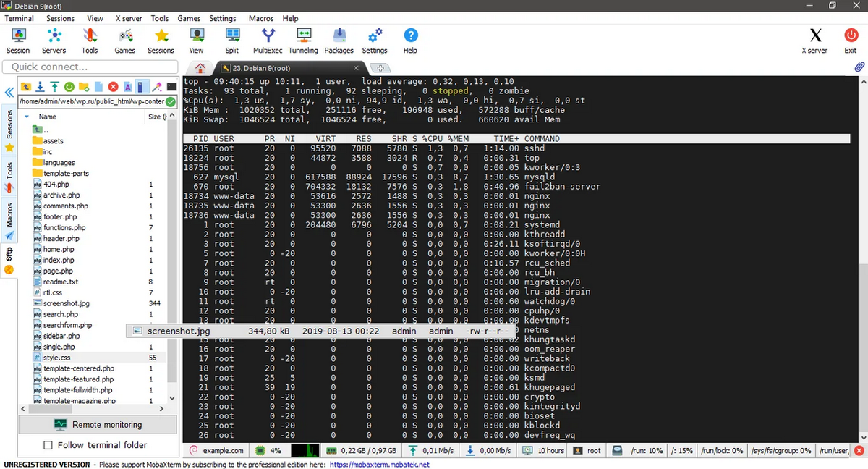Toggle the highlighted blue SFTP toolbar button
The width and height of the screenshot is (868, 469).
pos(142,86)
